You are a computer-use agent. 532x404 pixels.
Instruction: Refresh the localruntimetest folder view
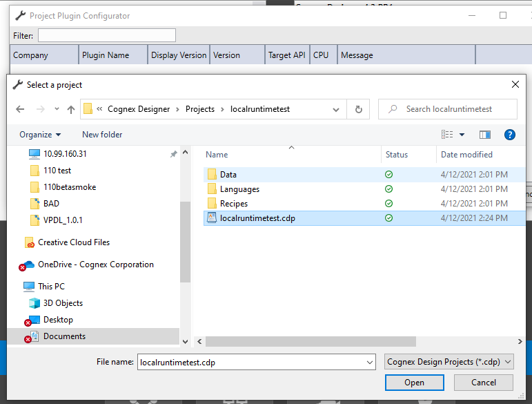358,109
